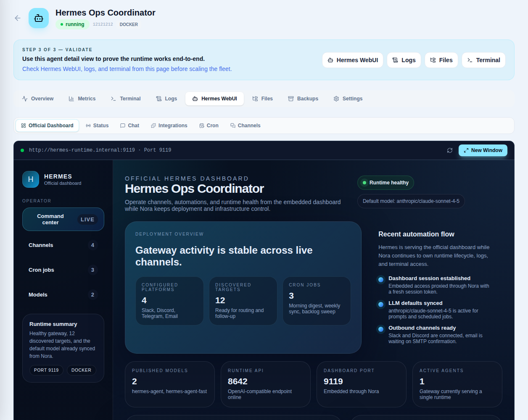Click the Dashboard session established entry
The width and height of the screenshot is (528, 420).
435,285
